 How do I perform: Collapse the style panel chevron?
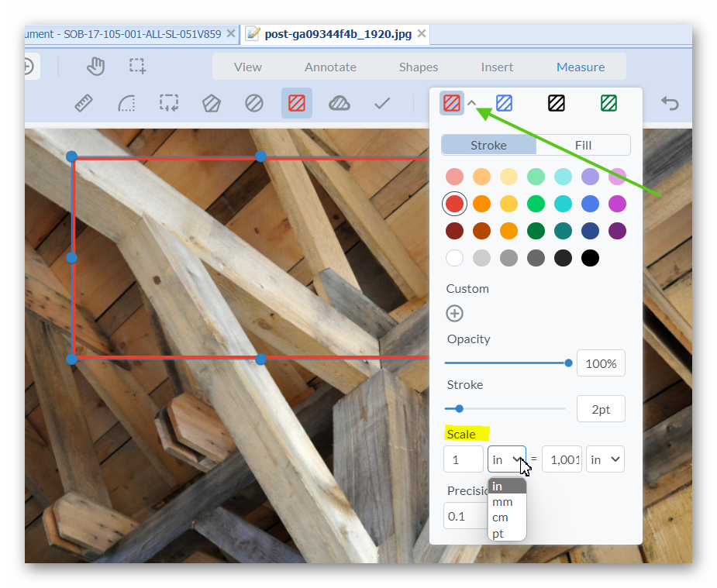(x=471, y=103)
